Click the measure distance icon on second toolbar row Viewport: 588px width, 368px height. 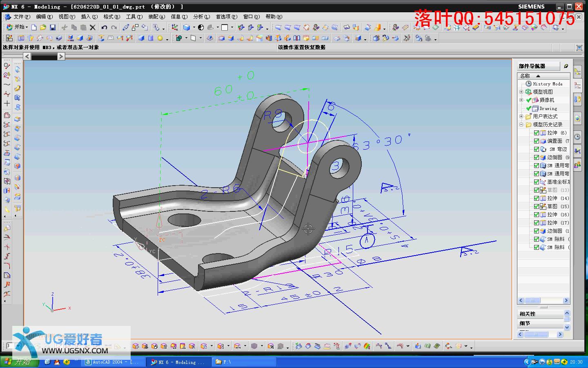(407, 38)
